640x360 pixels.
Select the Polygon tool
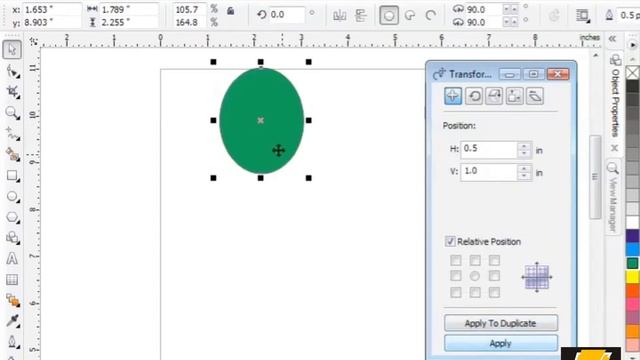[x=12, y=217]
